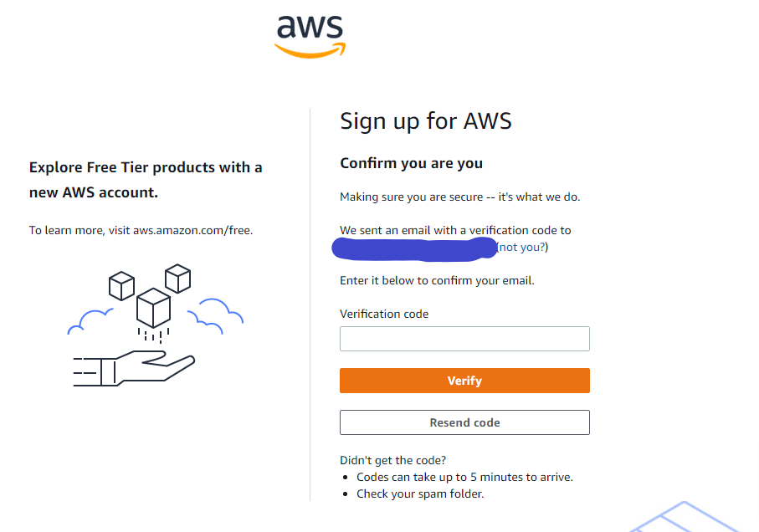Click the blue geometric decoration in corner
759x532 pixels.
click(x=687, y=517)
